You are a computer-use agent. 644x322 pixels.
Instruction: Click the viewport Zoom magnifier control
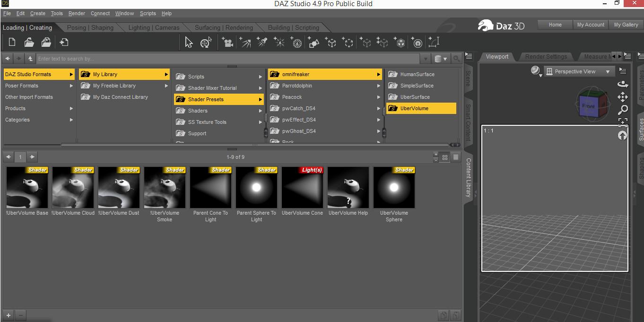pyautogui.click(x=623, y=110)
